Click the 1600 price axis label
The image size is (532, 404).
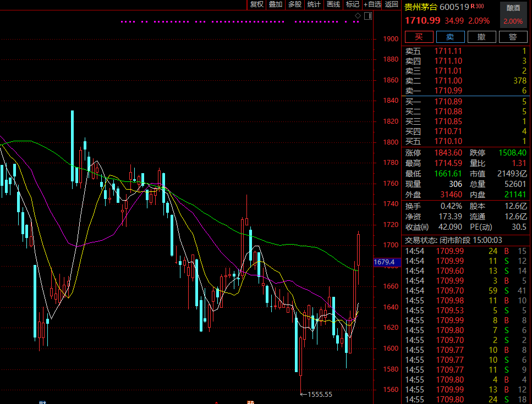click(391, 348)
